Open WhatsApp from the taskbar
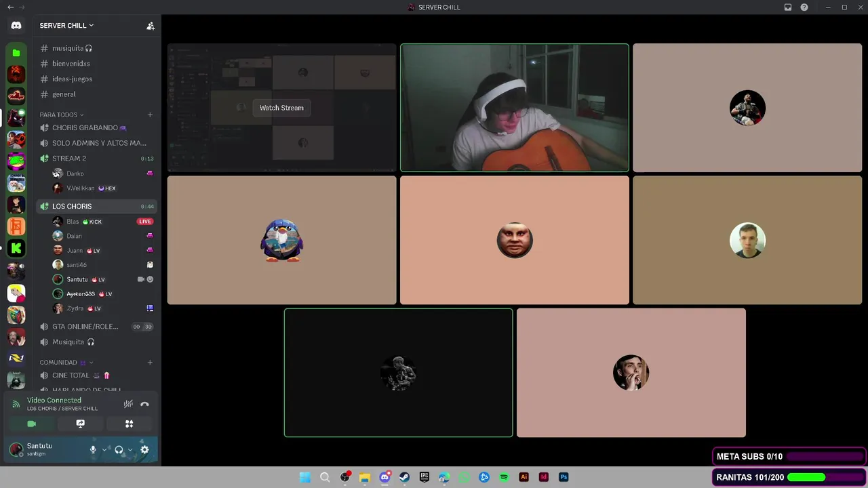The height and width of the screenshot is (488, 868). 464,477
